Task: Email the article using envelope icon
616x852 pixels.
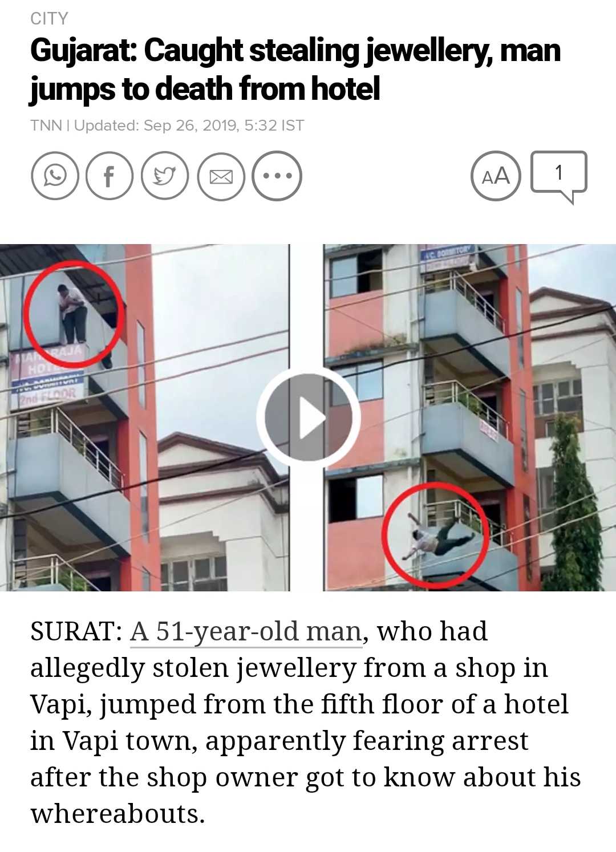Action: coord(221,176)
